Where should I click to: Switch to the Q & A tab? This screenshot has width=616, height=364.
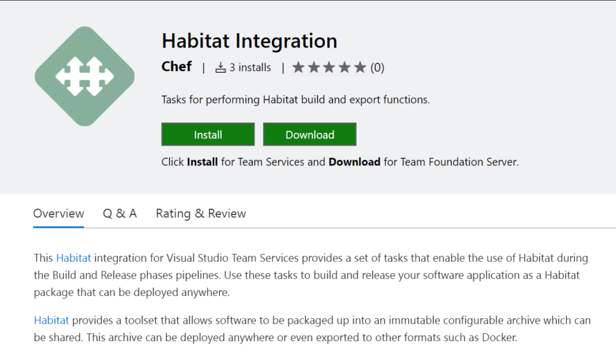pos(119,214)
